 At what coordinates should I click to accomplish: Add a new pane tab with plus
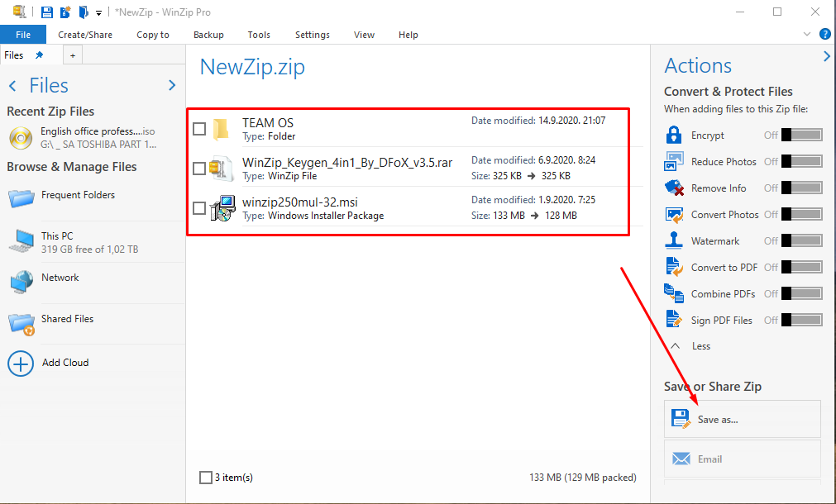73,55
